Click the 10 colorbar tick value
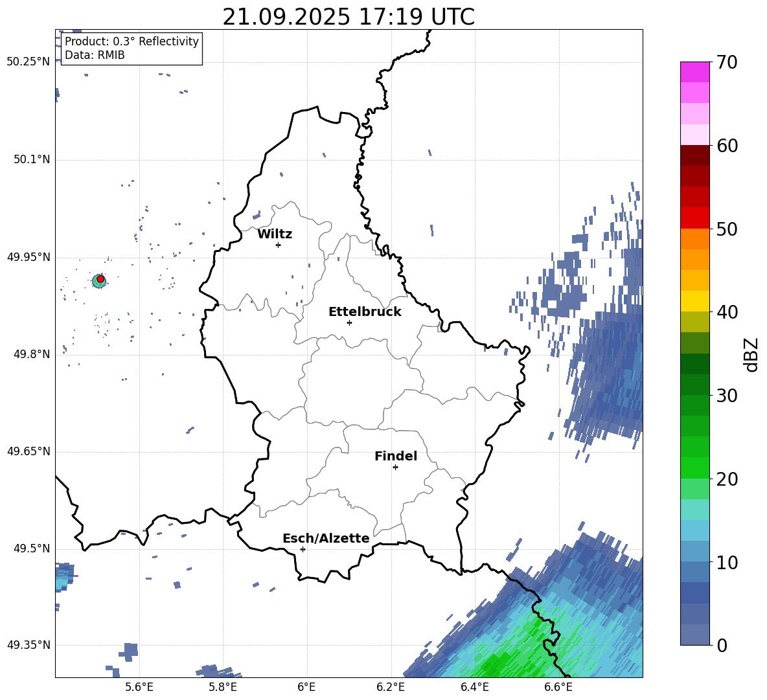The height and width of the screenshot is (700, 767). tap(727, 563)
